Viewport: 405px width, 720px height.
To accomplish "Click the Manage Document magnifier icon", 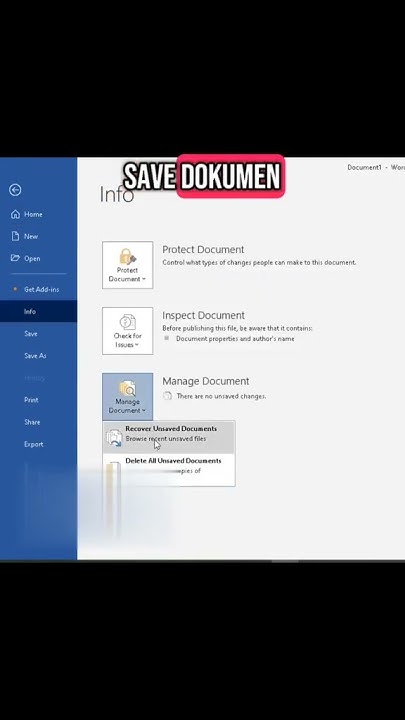I will tap(128, 388).
